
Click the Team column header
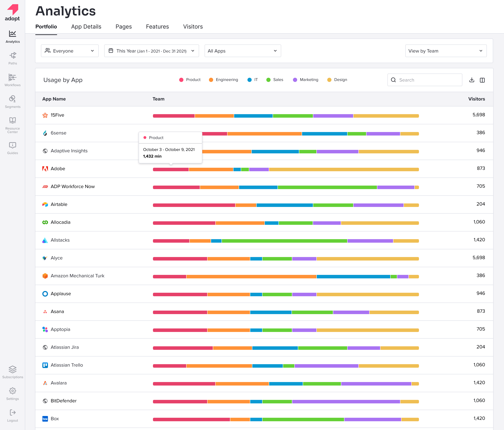[x=158, y=99]
